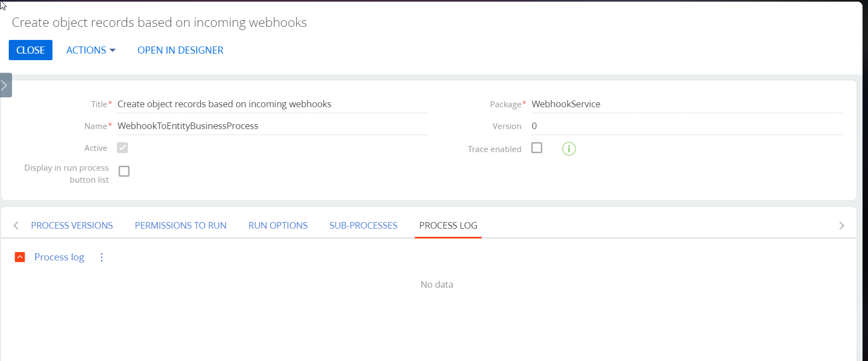Edit the Name field WebhookToEntityBusinessProcess
This screenshot has width=868, height=361.
(272, 126)
